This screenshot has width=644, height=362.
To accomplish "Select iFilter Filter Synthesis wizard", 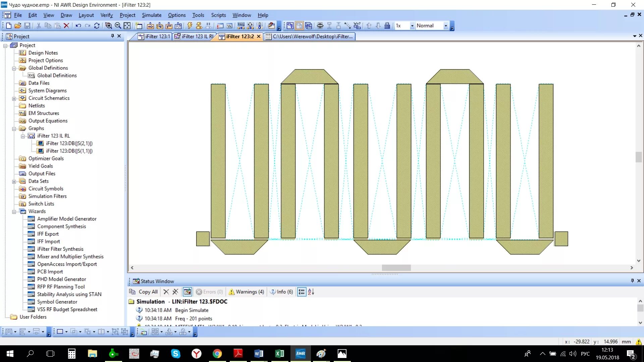I will pyautogui.click(x=60, y=249).
